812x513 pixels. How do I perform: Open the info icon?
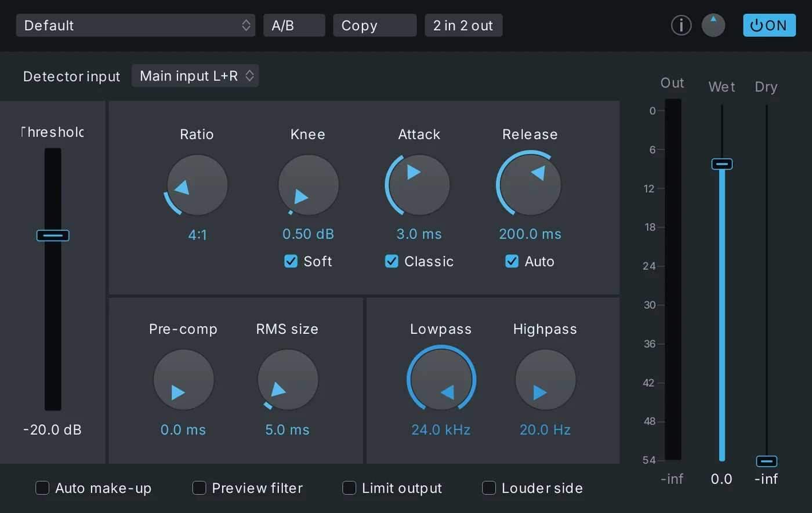pos(681,26)
